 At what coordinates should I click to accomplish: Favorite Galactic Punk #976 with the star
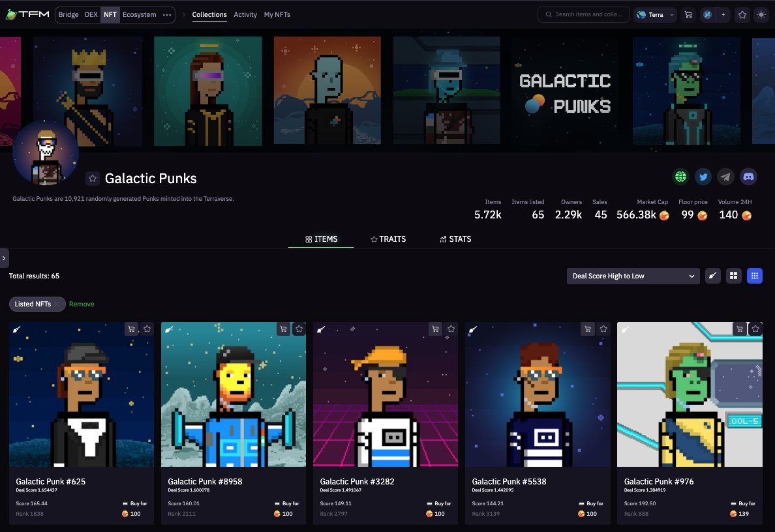[x=755, y=329]
